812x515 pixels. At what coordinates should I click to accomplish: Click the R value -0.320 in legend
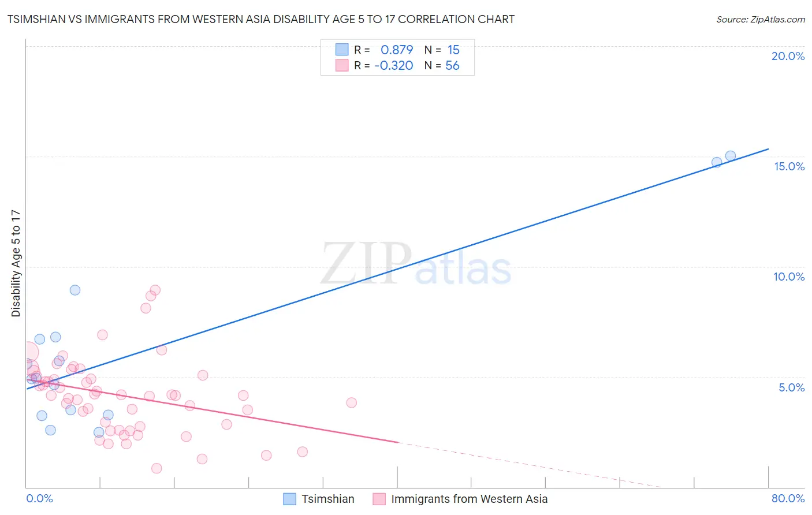tap(394, 65)
